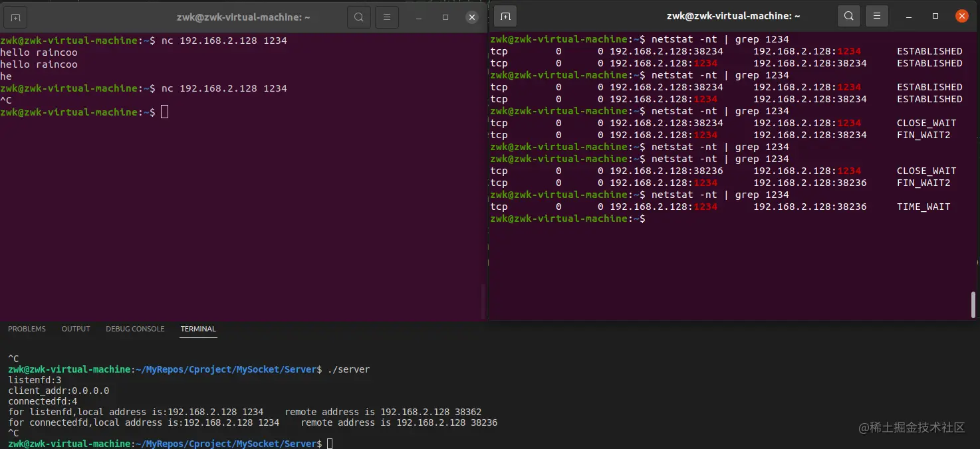Click 'client_addr:0.0.0.0' output line
Image resolution: width=980 pixels, height=449 pixels.
[x=59, y=391]
